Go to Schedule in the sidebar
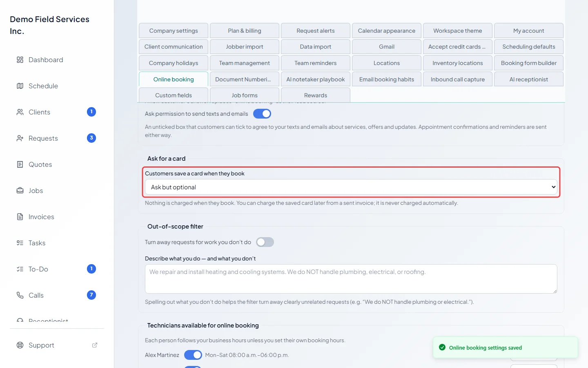 pos(57,86)
